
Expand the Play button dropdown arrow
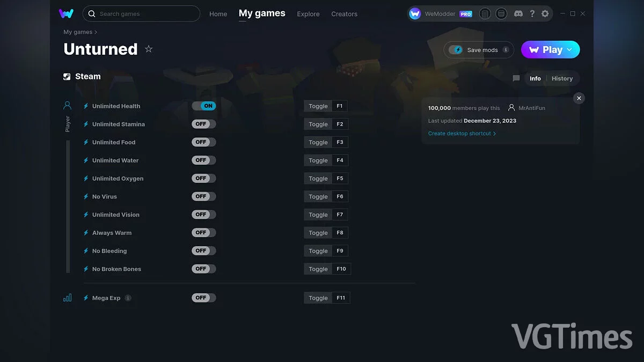pyautogui.click(x=569, y=49)
